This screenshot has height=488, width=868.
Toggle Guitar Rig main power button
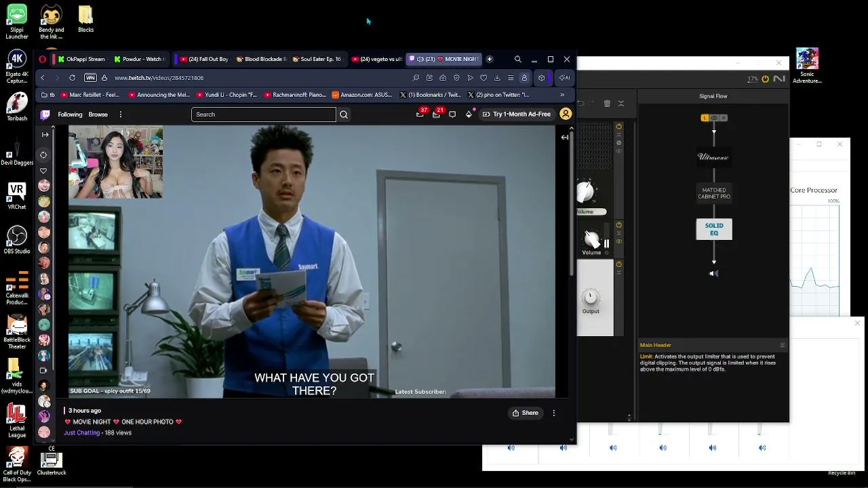click(766, 79)
